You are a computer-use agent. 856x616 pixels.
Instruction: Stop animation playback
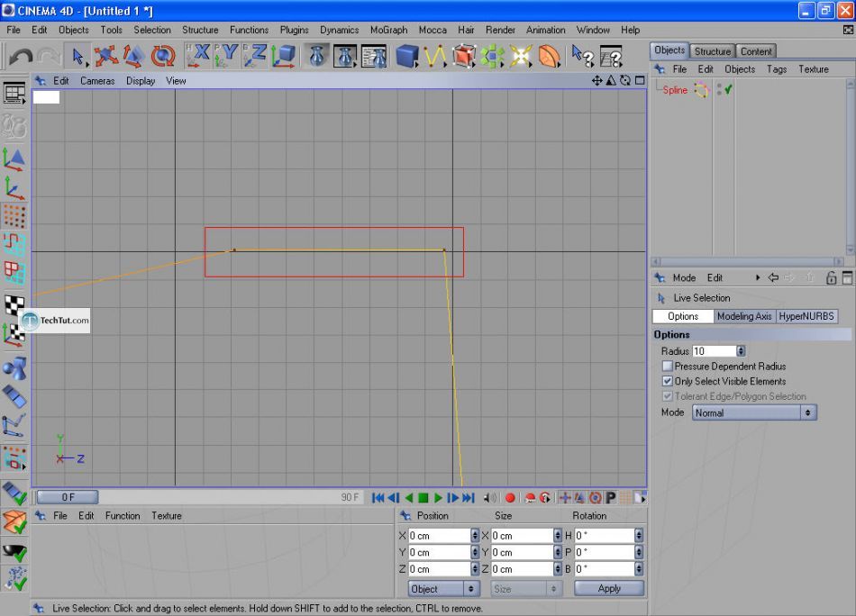[x=423, y=498]
